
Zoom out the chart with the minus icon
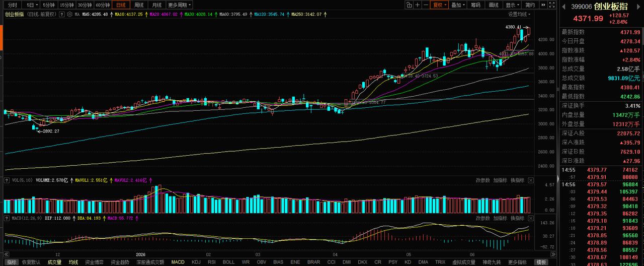tap(425, 5)
